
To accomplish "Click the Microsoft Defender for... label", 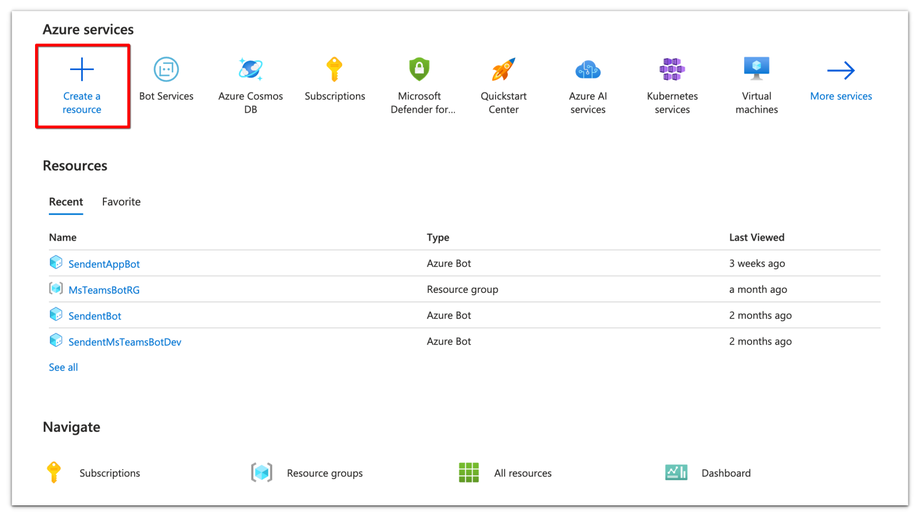I will coord(422,103).
